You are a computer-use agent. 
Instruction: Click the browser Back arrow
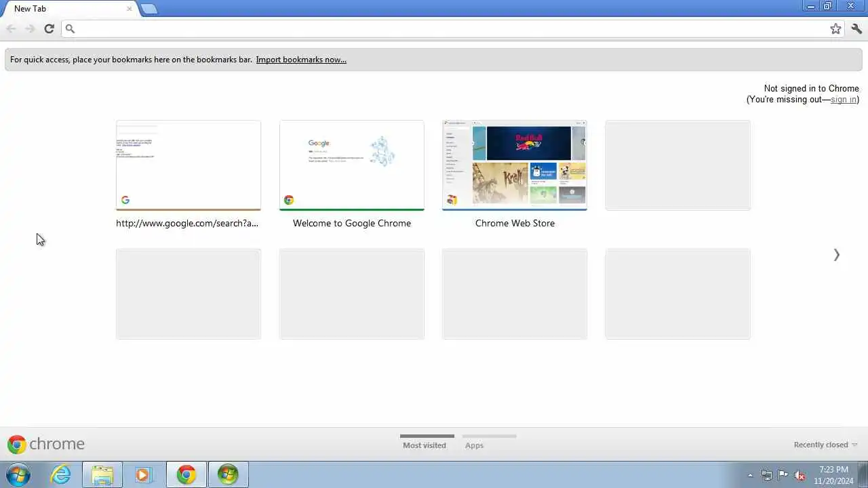(x=11, y=28)
